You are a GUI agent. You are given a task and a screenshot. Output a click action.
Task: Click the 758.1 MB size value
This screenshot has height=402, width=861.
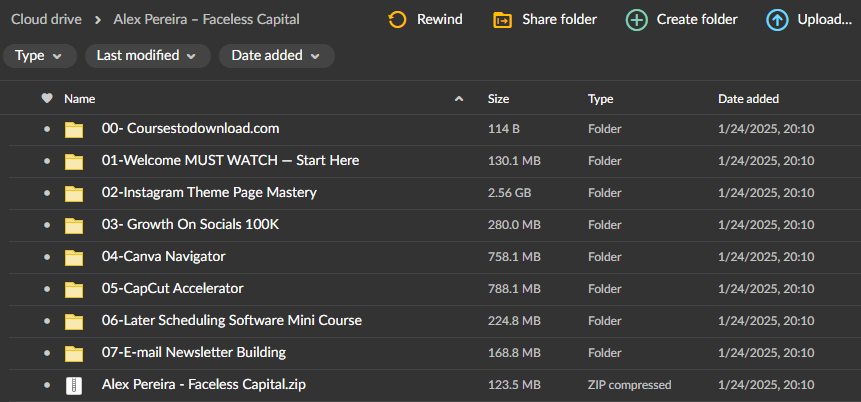[x=515, y=257]
